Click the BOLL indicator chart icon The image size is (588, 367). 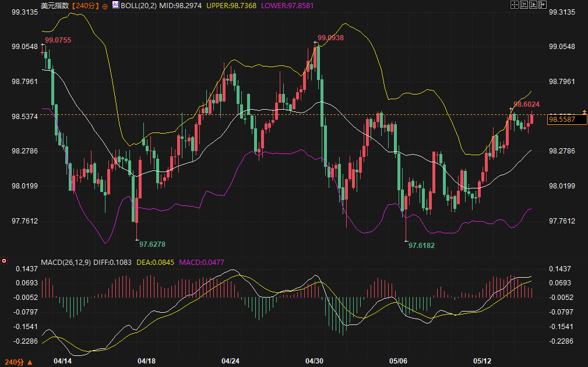pyautogui.click(x=115, y=5)
